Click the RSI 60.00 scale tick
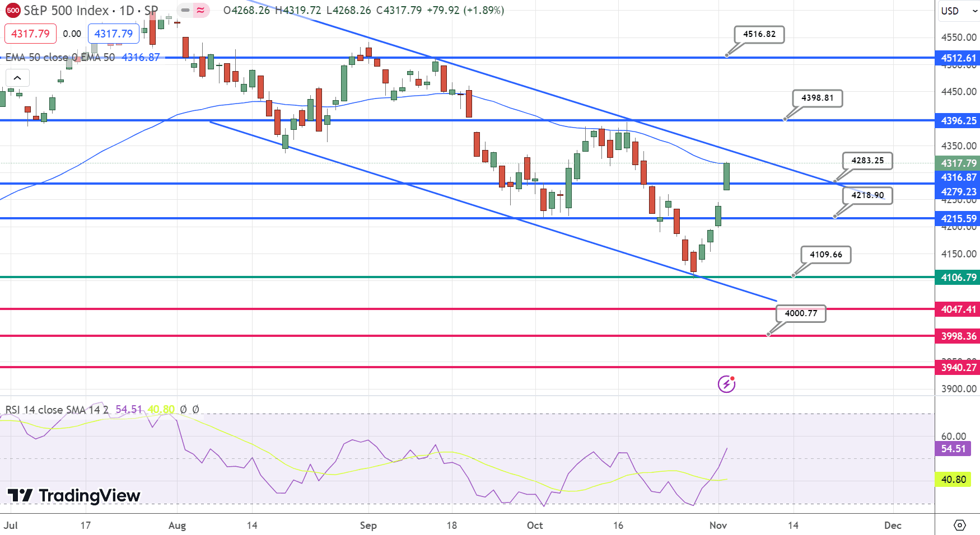The height and width of the screenshot is (535, 980). click(x=954, y=437)
